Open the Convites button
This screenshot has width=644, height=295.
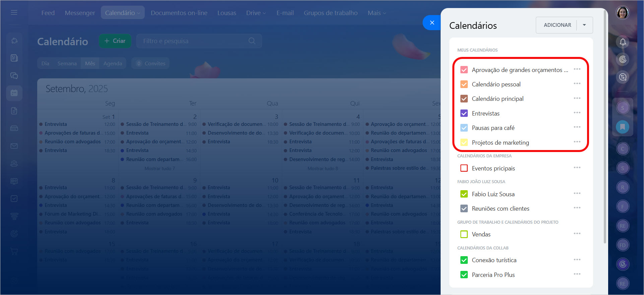pyautogui.click(x=150, y=63)
